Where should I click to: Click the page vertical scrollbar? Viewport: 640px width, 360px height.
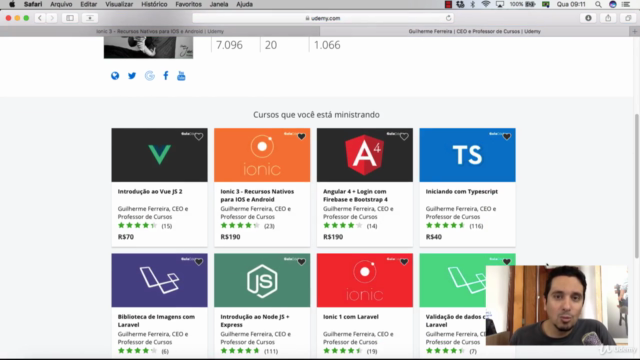[x=636, y=186]
